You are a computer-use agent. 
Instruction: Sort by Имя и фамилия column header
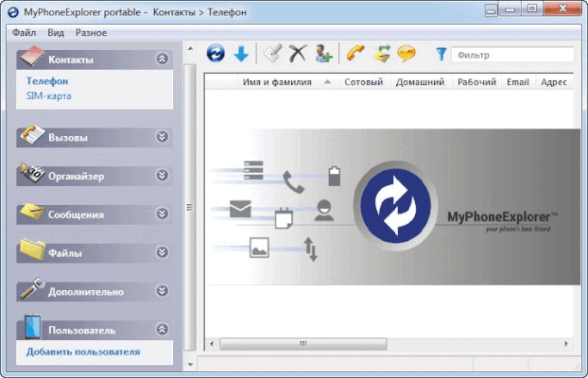tap(288, 82)
